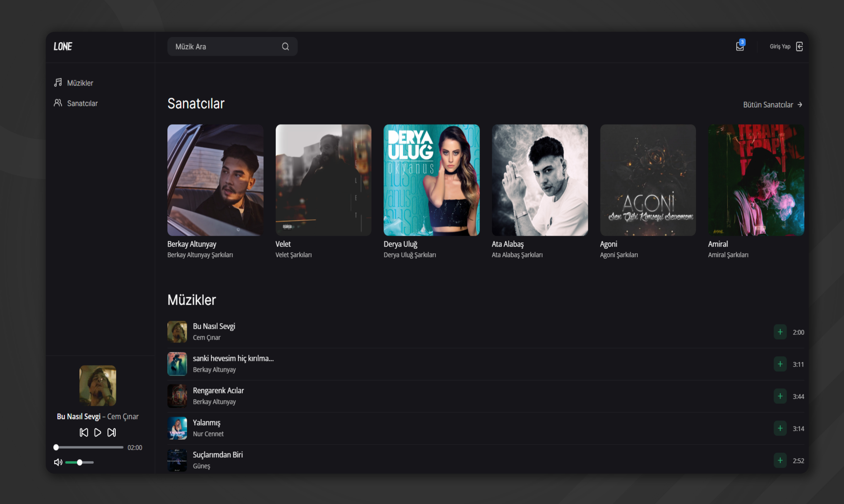Add Suçlarımdan Biri with plus icon
The height and width of the screenshot is (504, 844).
coord(780,460)
